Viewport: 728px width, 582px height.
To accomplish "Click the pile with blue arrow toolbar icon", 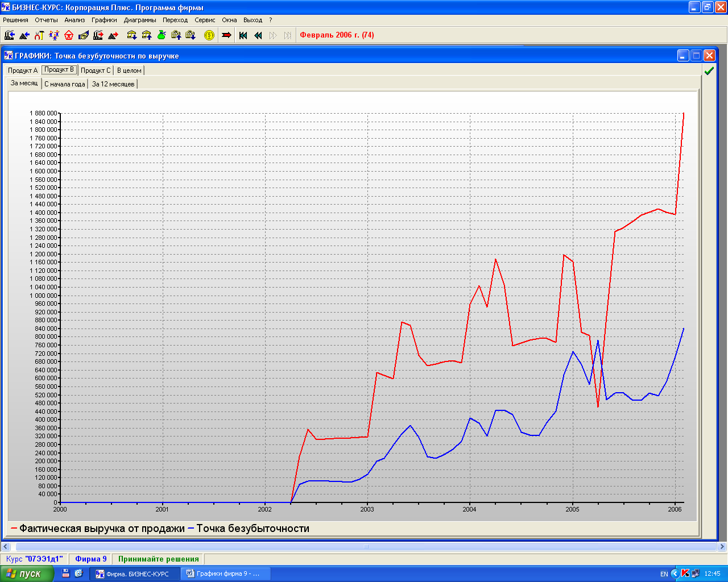I will coord(24,35).
